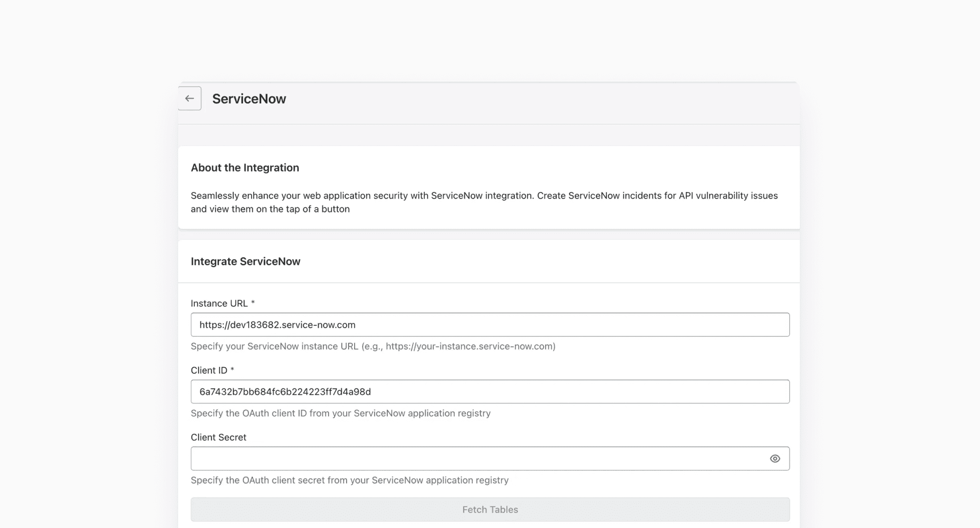The height and width of the screenshot is (528, 980).
Task: Click the Client Secret label
Action: pyautogui.click(x=218, y=437)
